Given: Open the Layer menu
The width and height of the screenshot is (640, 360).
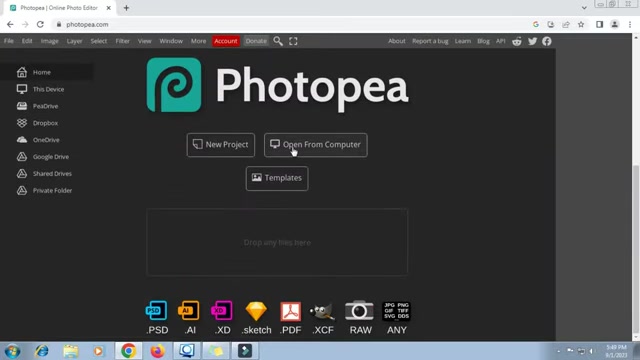Looking at the screenshot, I should click(x=74, y=41).
